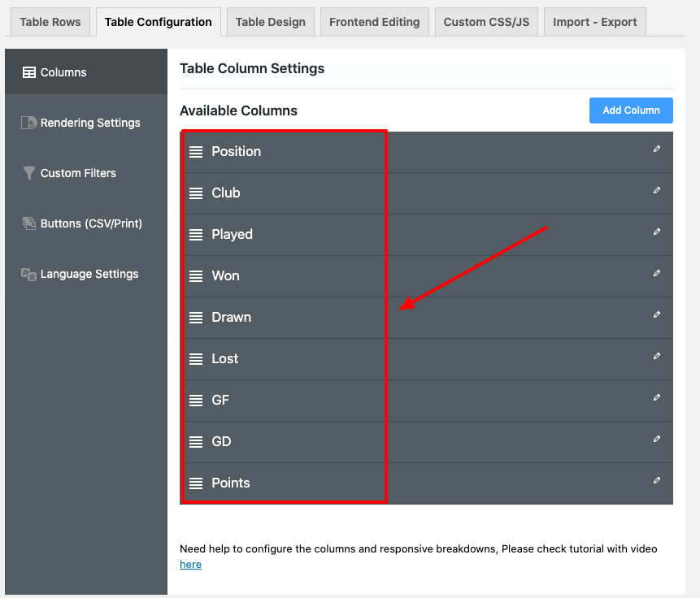
Task: Select the Import - Export tab
Action: point(594,22)
